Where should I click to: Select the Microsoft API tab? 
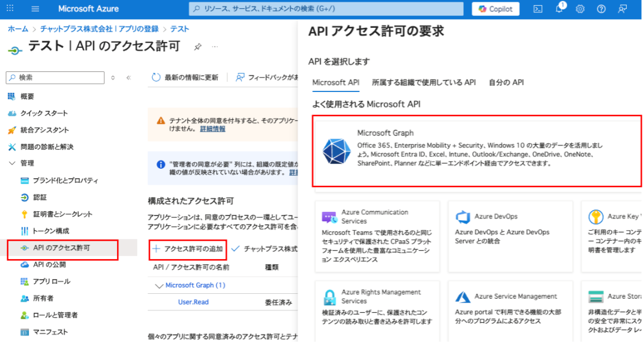[x=336, y=83]
